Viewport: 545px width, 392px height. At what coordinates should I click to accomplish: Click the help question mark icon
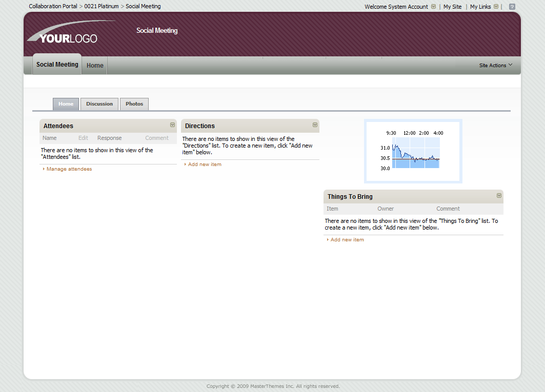coord(512,7)
